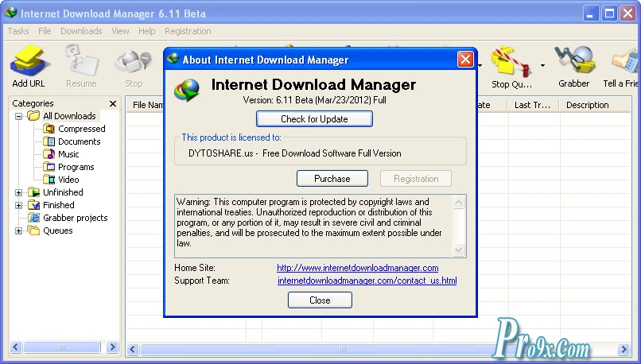Screen dimensions: 641x364
Task: Open the Registration menu
Action: click(x=188, y=31)
